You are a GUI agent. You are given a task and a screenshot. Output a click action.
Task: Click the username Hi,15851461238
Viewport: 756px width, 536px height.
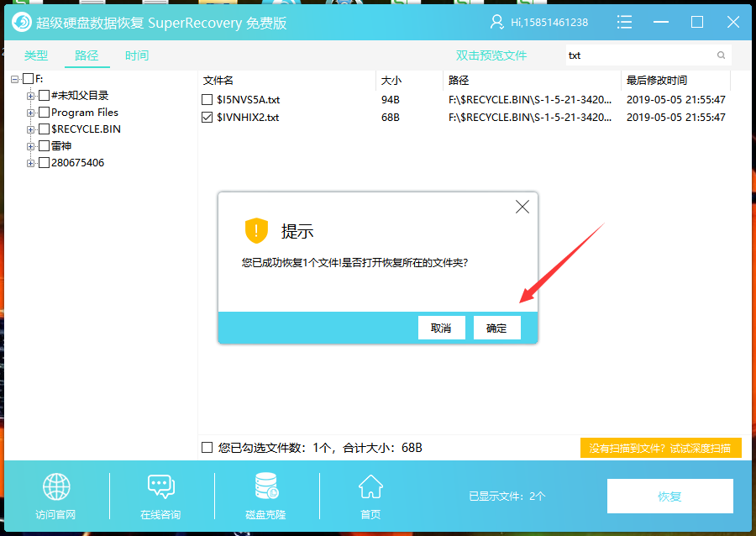[x=549, y=23]
